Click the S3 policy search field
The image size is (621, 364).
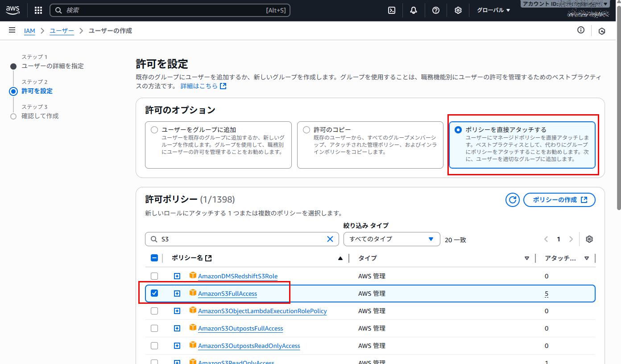point(241,239)
